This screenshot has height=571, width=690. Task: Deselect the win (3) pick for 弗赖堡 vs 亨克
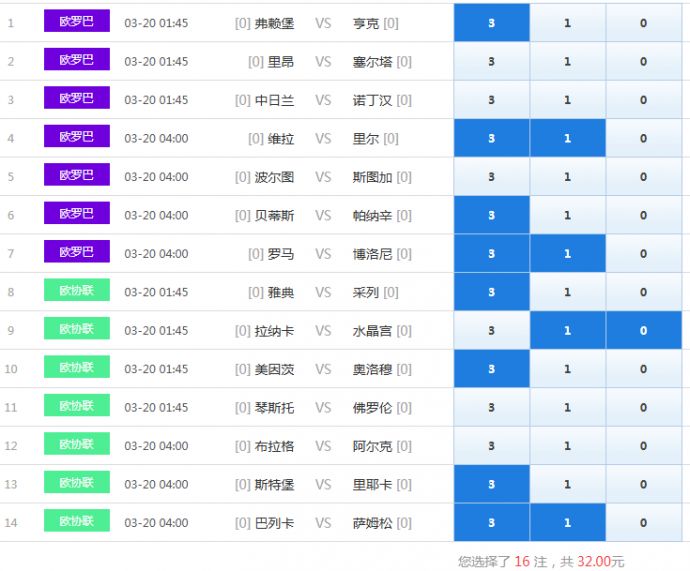click(x=491, y=23)
